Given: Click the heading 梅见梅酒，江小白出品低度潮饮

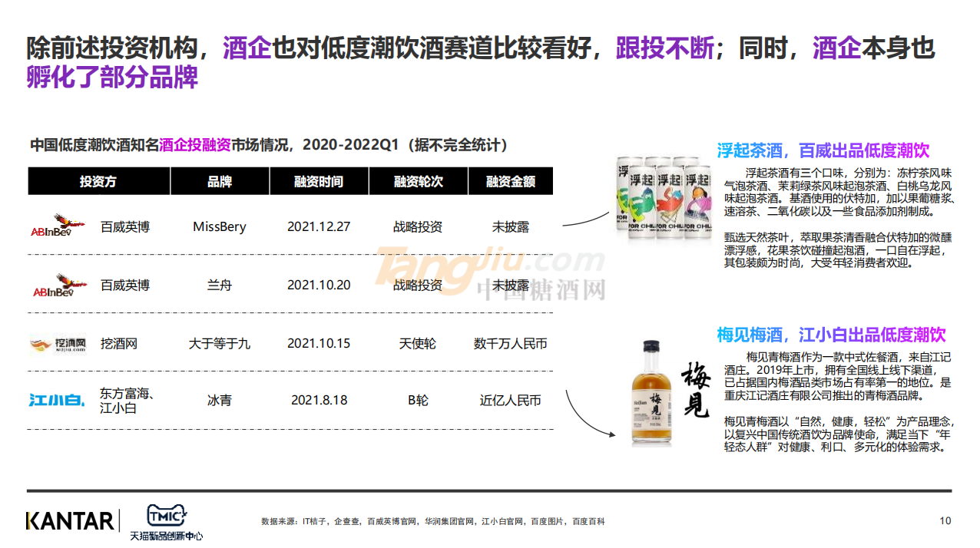Looking at the screenshot, I should [x=831, y=335].
